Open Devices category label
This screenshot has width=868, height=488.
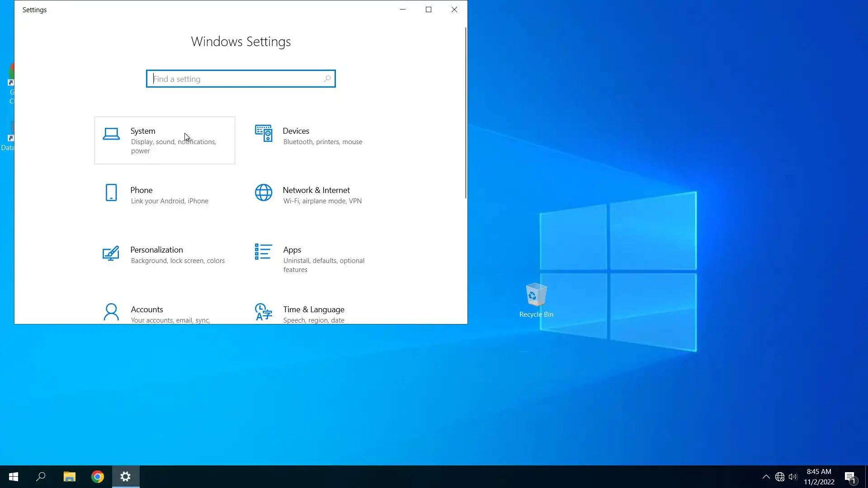pyautogui.click(x=296, y=131)
